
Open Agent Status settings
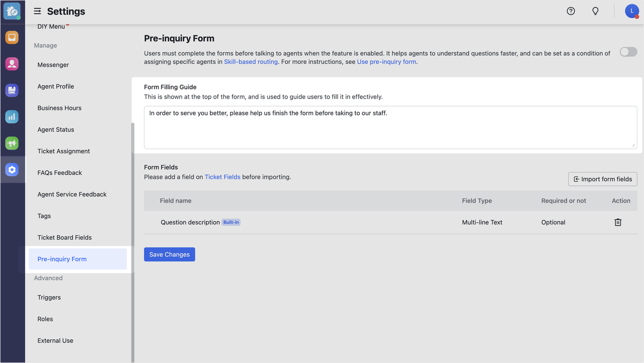coord(56,130)
